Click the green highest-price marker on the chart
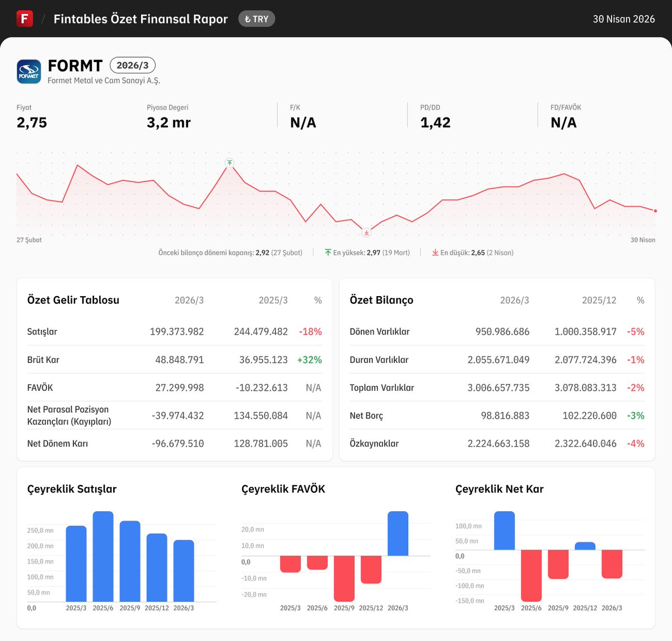Image resolution: width=672 pixels, height=641 pixels. [229, 163]
